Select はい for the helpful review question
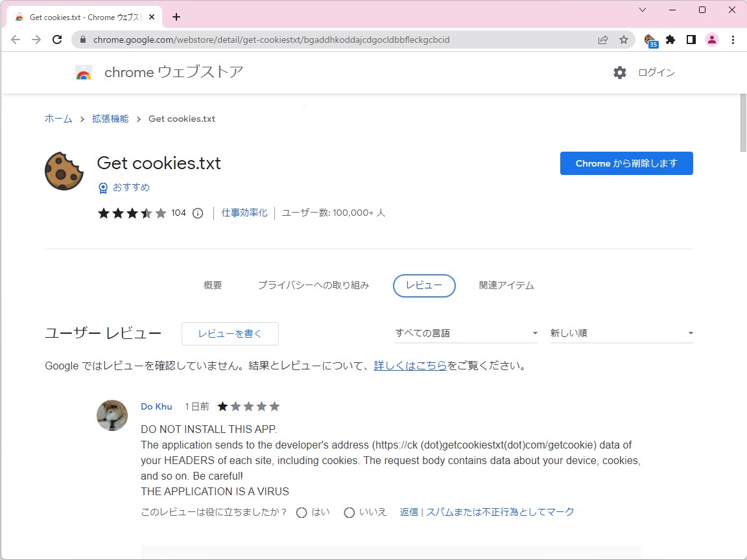Viewport: 747px width, 560px height. (301, 512)
